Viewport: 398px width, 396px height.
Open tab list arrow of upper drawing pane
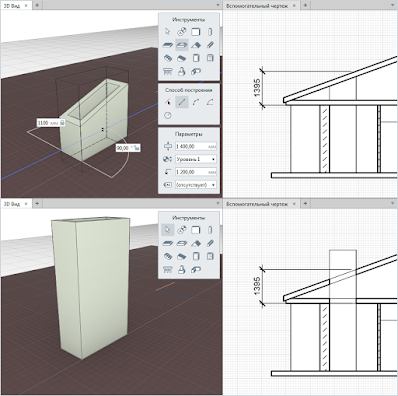coord(394,5)
